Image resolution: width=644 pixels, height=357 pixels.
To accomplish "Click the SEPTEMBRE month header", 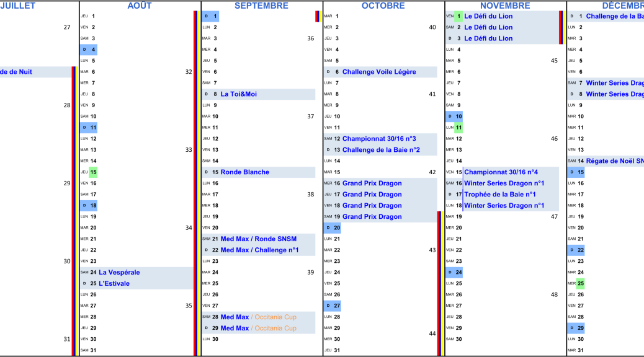I will coord(261,6).
